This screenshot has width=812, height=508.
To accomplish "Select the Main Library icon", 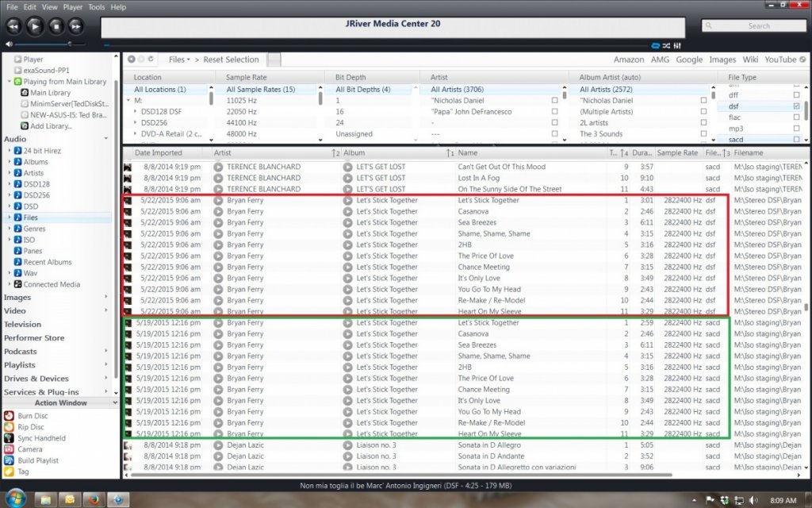I will (25, 93).
